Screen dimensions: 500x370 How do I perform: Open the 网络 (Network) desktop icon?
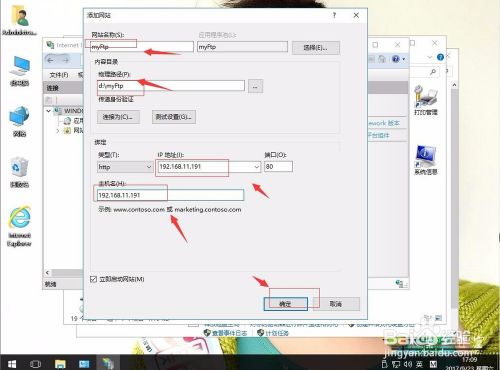point(19,121)
